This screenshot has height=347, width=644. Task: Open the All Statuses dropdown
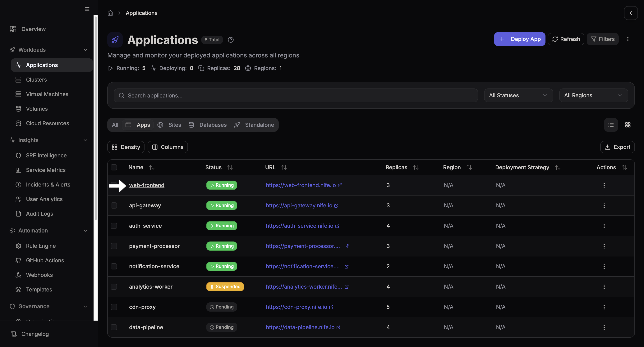pyautogui.click(x=518, y=95)
